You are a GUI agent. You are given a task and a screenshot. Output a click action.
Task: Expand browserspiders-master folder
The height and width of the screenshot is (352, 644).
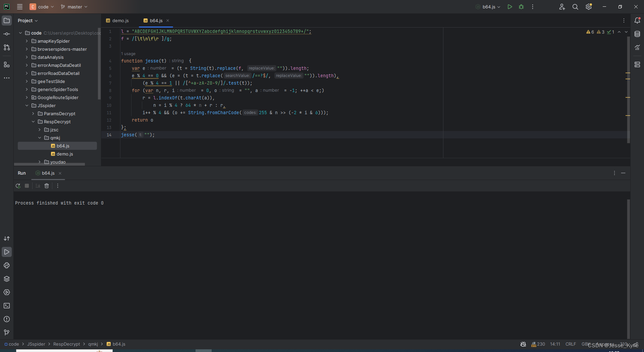(x=27, y=49)
